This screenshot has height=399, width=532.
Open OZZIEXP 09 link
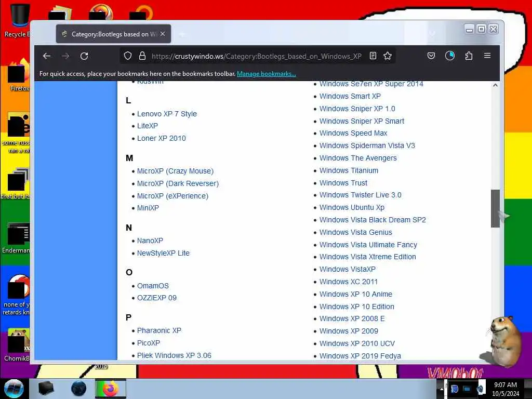pyautogui.click(x=157, y=298)
